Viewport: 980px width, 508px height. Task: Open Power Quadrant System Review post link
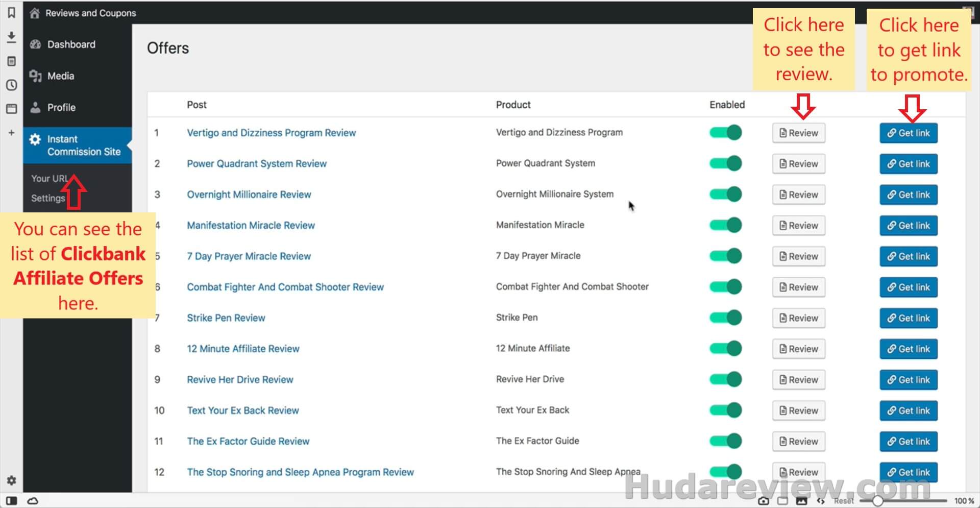(257, 164)
